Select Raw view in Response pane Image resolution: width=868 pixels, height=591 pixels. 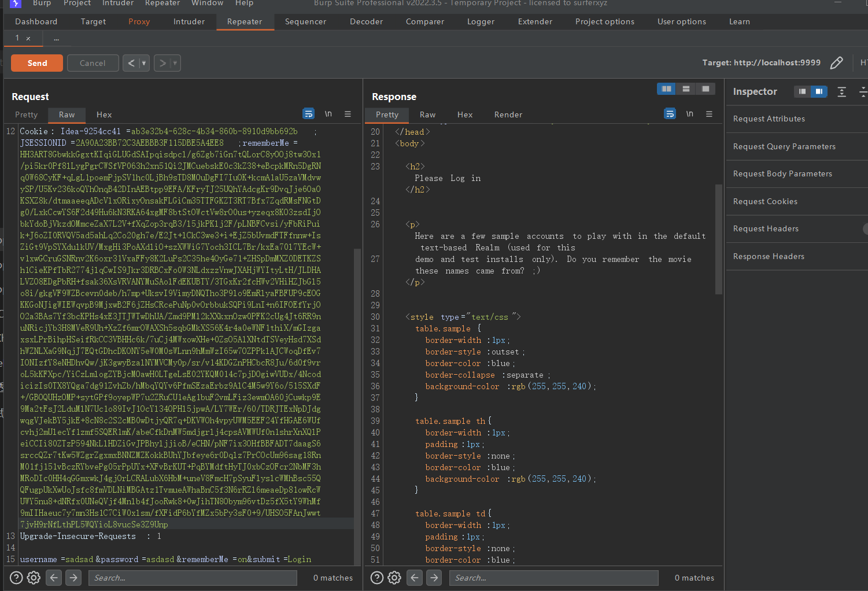(427, 114)
